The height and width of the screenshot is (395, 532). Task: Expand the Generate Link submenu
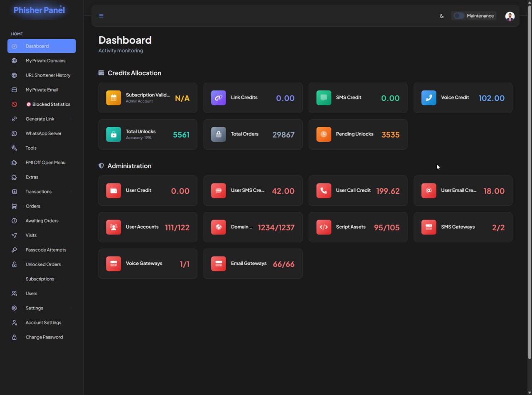point(71,119)
